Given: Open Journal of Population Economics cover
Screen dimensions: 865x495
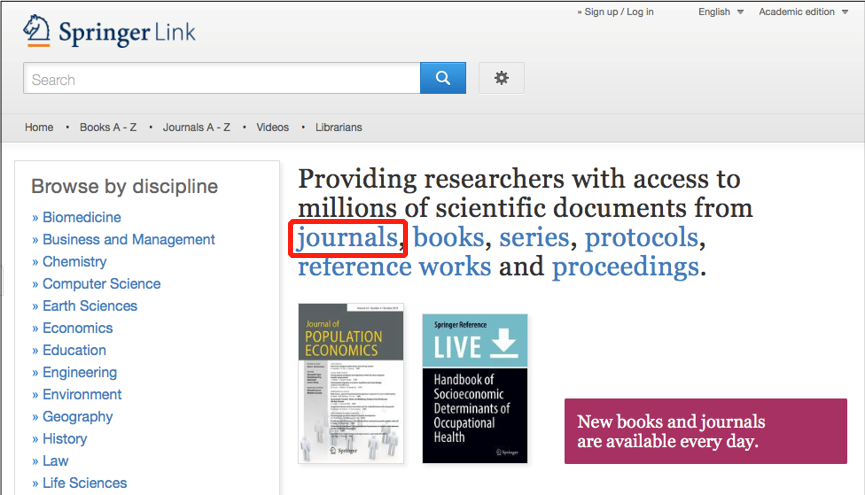Looking at the screenshot, I should 351,384.
